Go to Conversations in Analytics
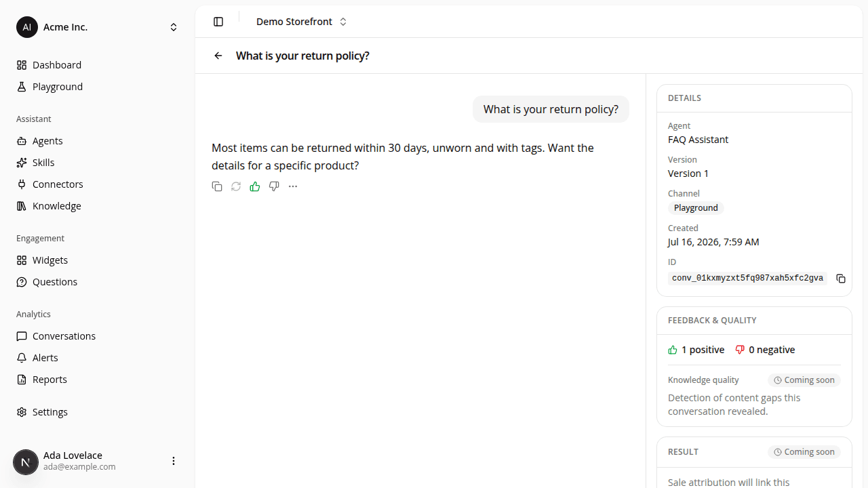 pyautogui.click(x=98, y=336)
